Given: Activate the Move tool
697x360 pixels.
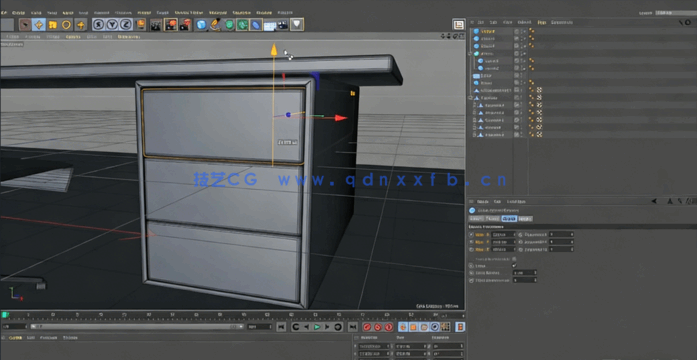Looking at the screenshot, I should (x=39, y=25).
